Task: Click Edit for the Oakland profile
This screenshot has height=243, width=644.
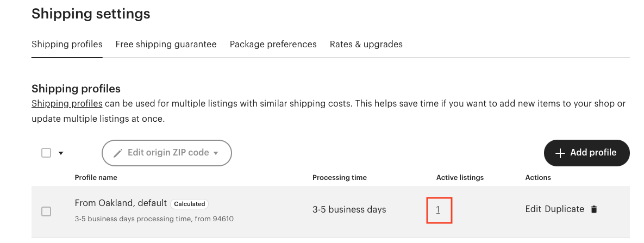Action: coord(533,209)
